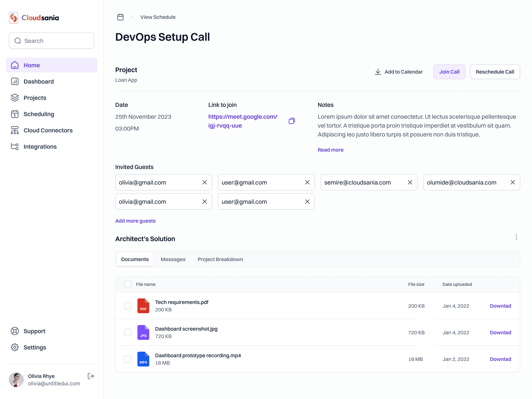Click Add more guests link
Screen dimensions: 532x399
(x=135, y=221)
